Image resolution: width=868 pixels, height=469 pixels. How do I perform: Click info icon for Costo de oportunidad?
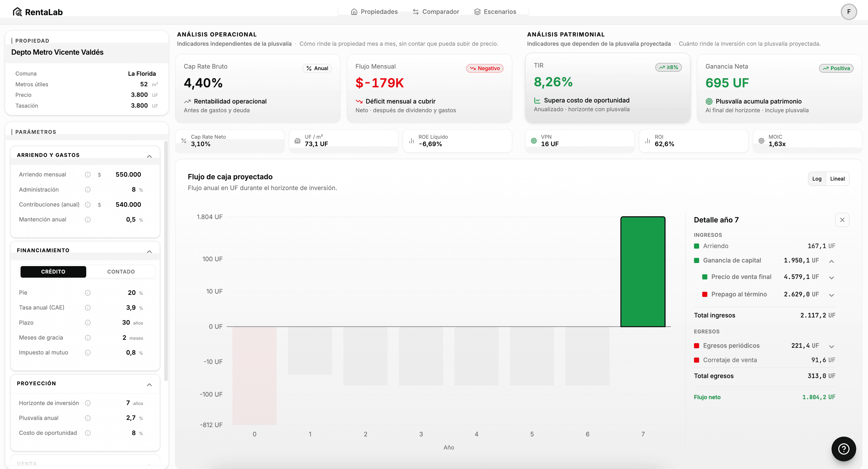pos(88,433)
